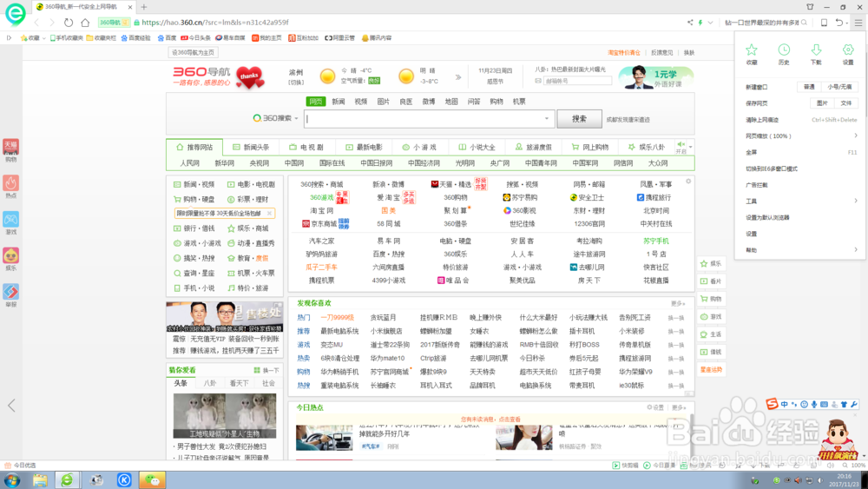Go to the browser home page icon
This screenshot has width=868, height=489.
pyautogui.click(x=85, y=23)
